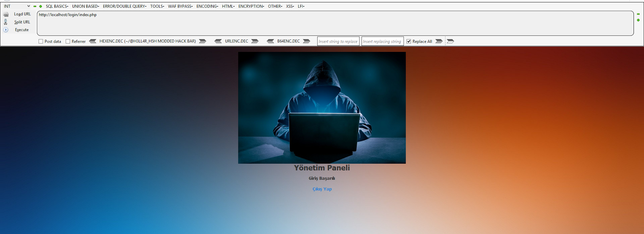Click the 'Insert replacing string' field
The image size is (644, 234).
pyautogui.click(x=382, y=41)
